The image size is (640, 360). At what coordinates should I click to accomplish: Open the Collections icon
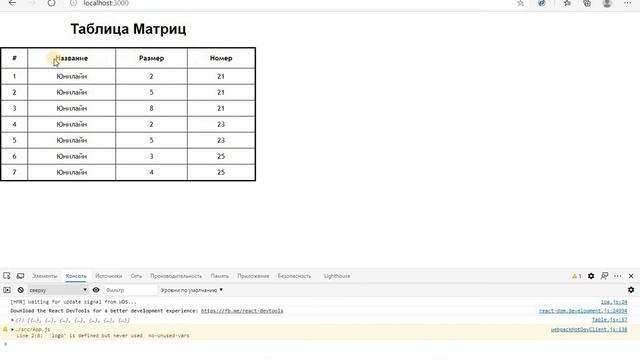[x=587, y=3]
